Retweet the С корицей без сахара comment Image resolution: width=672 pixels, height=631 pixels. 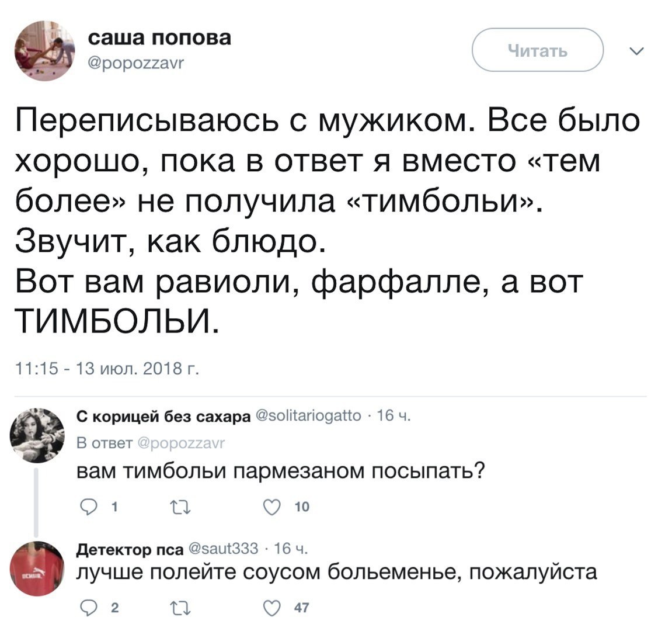(181, 508)
